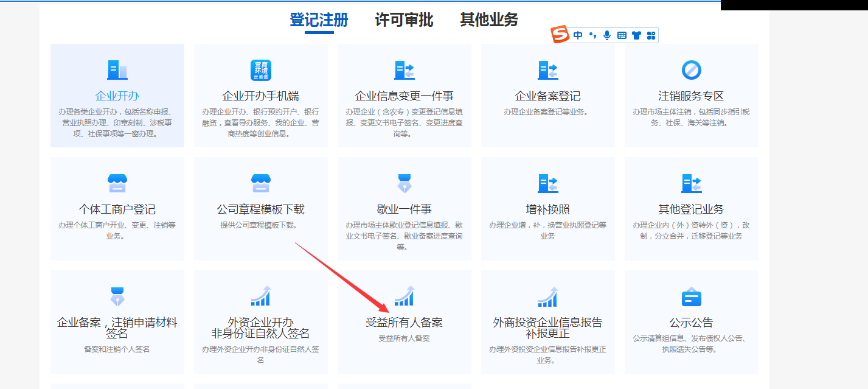The height and width of the screenshot is (389, 868).
Task: Click the 受益所有人备案 chart icon
Action: point(404,296)
